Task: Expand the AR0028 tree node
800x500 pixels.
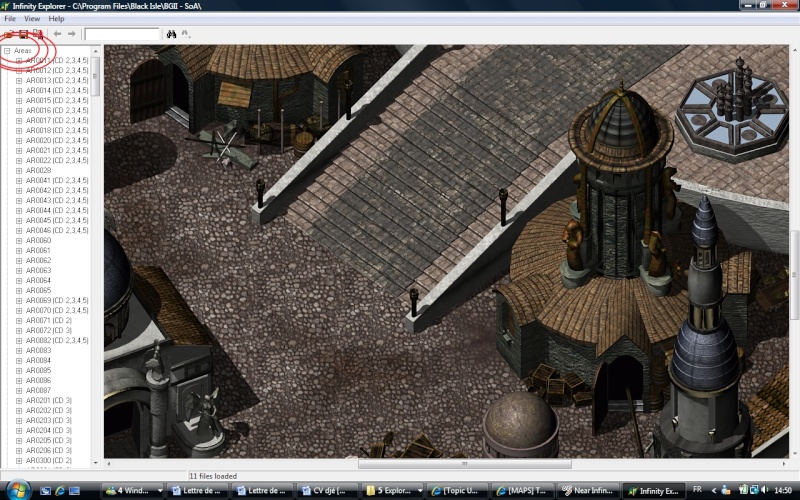Action: point(19,171)
